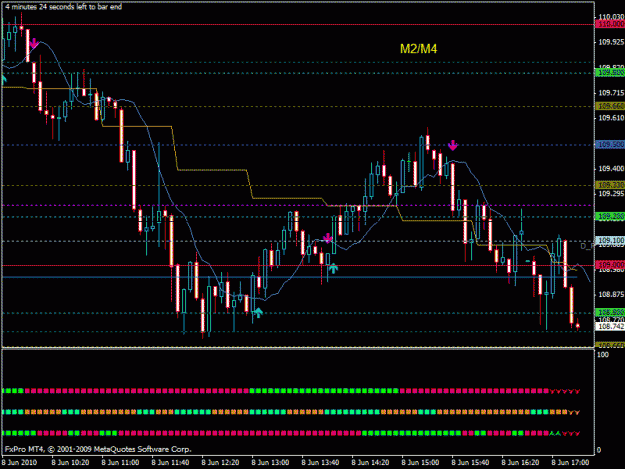Select the yellow 109.330 price level tag
Screen dimensions: 625x469
[x=610, y=185]
